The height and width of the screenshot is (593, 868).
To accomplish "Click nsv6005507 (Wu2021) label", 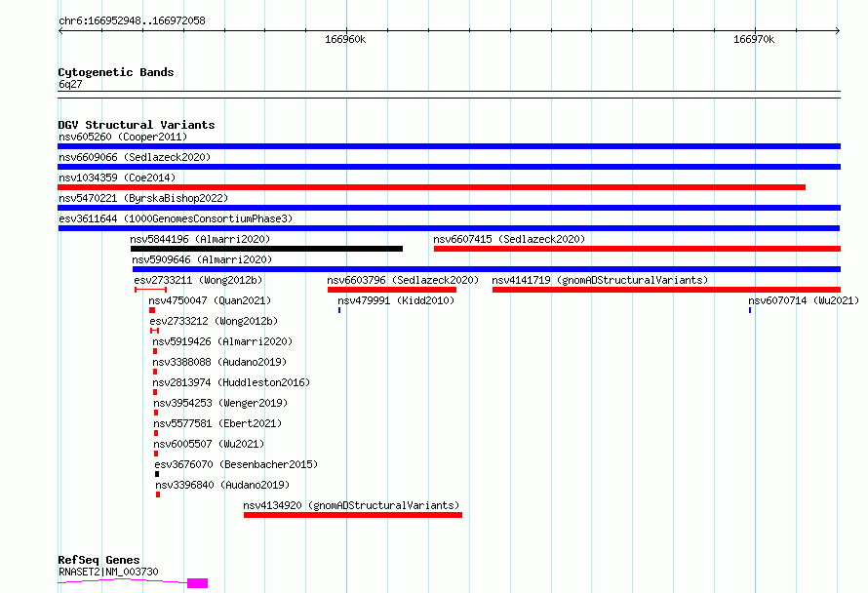I will click(210, 444).
